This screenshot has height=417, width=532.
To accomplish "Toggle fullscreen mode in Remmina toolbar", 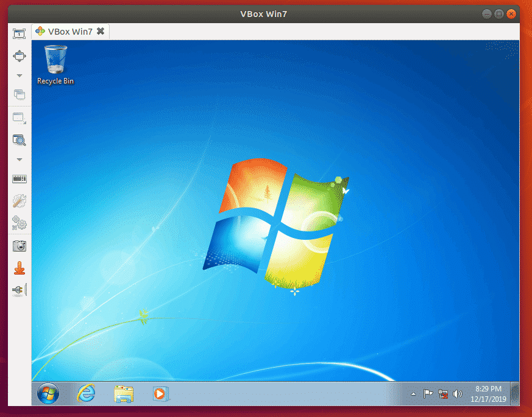I will click(x=20, y=56).
